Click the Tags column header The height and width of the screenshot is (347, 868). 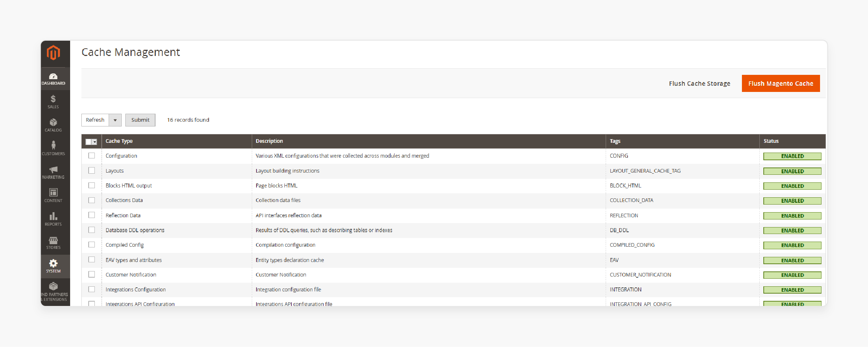point(615,141)
